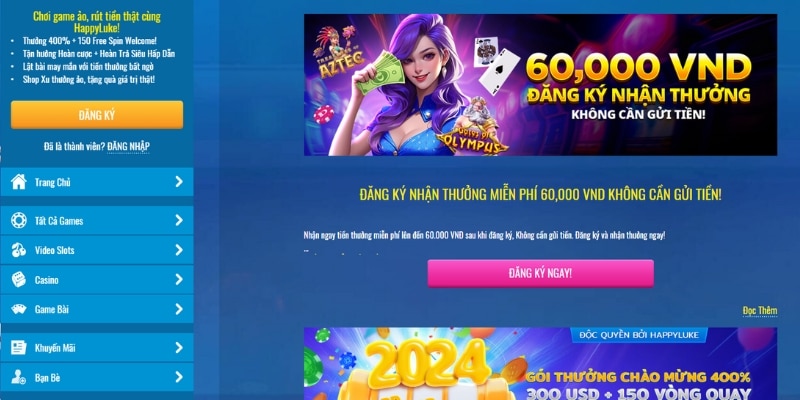800x400 pixels.
Task: Expand the Trang Chủ chevron arrow
Action: pyautogui.click(x=179, y=182)
